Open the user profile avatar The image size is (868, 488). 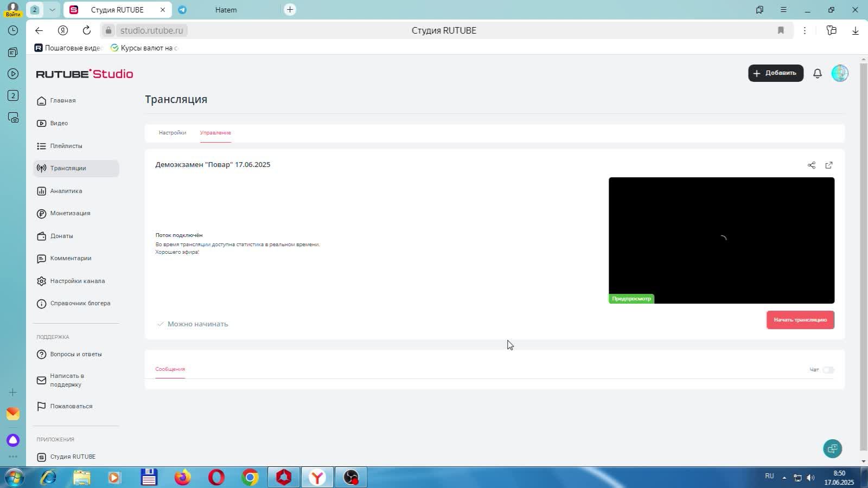[840, 73]
